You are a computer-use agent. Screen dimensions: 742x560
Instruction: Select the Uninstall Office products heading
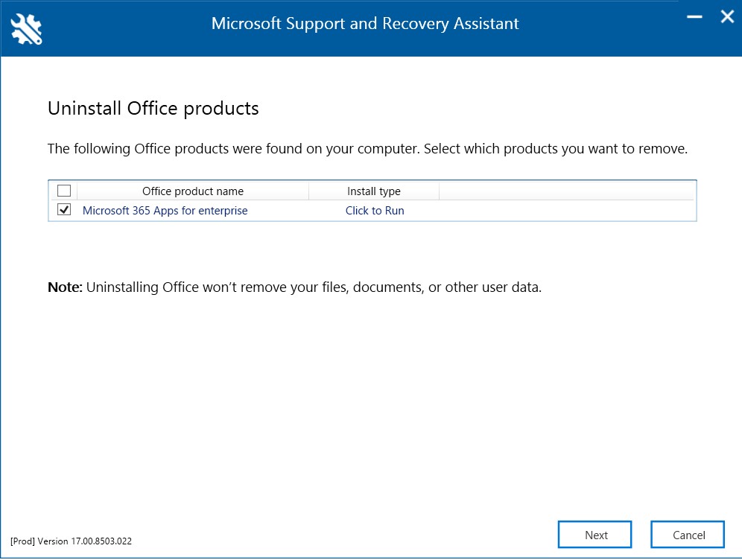[x=153, y=108]
